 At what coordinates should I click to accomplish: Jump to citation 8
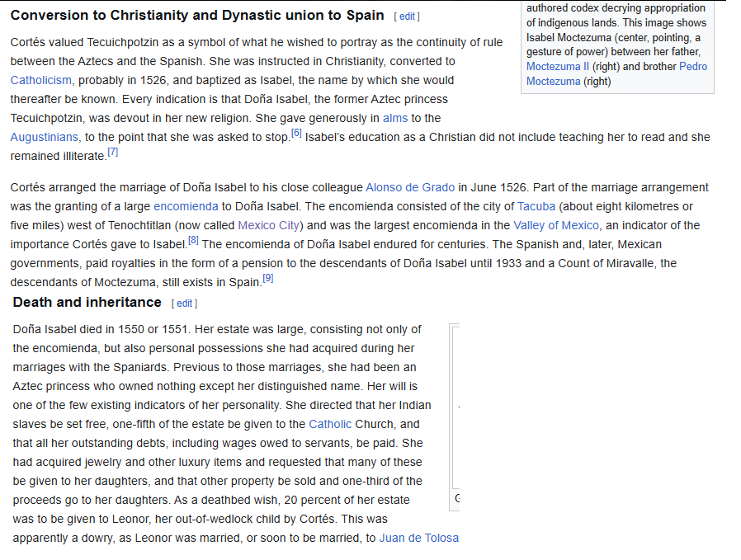193,240
